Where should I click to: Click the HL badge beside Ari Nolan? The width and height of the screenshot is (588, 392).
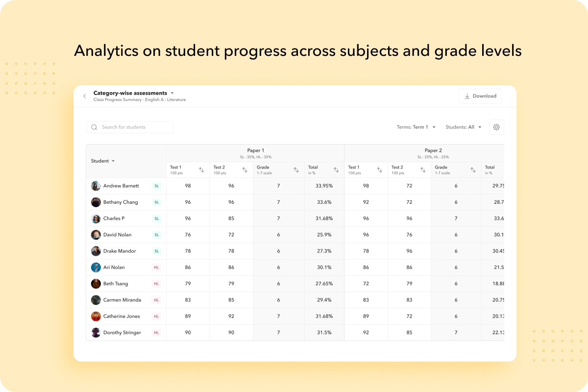click(x=156, y=268)
